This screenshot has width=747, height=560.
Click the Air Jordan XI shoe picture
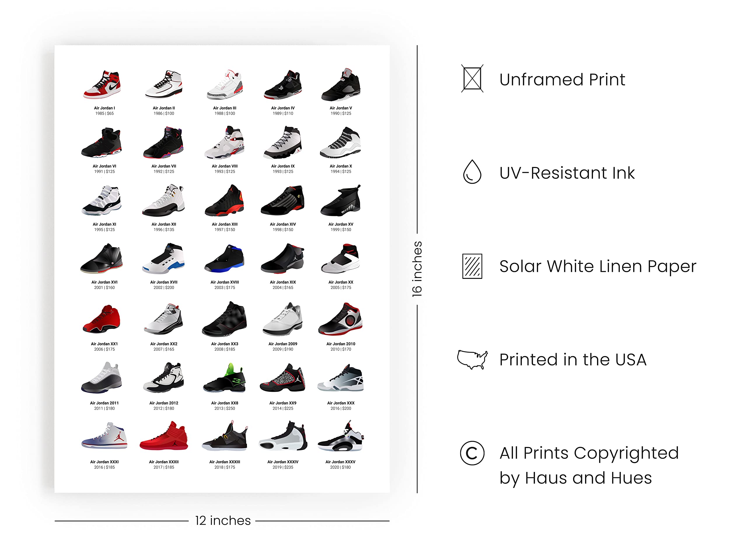[102, 200]
